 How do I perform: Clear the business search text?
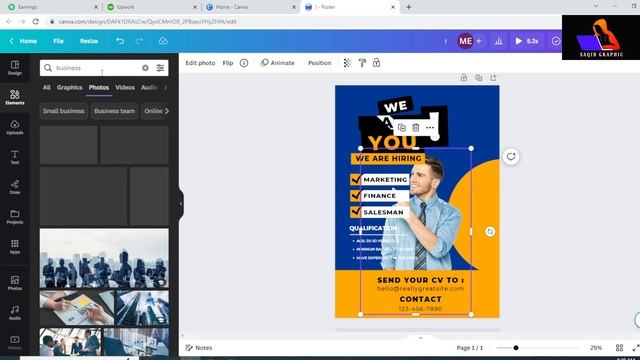(x=145, y=68)
